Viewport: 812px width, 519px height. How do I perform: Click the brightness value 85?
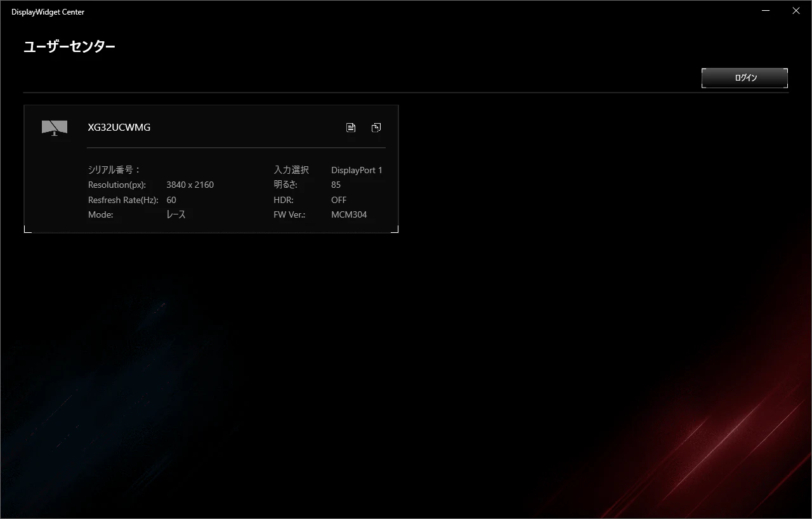(336, 185)
